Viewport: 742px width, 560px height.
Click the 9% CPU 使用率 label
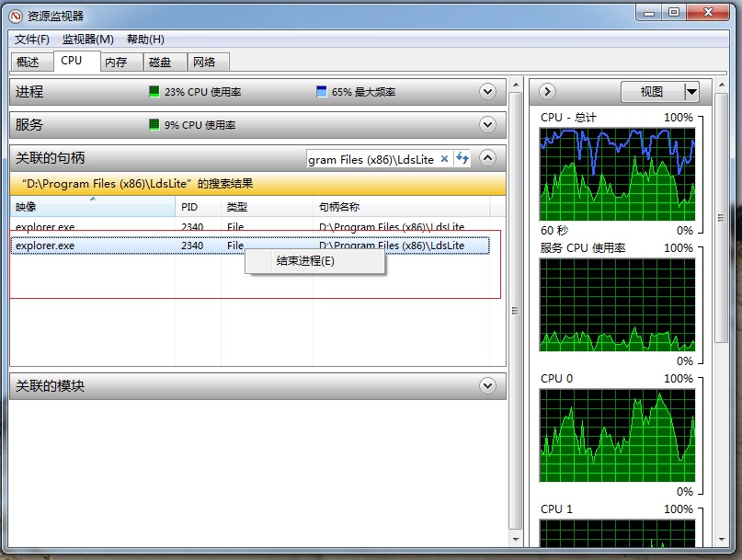click(x=200, y=125)
